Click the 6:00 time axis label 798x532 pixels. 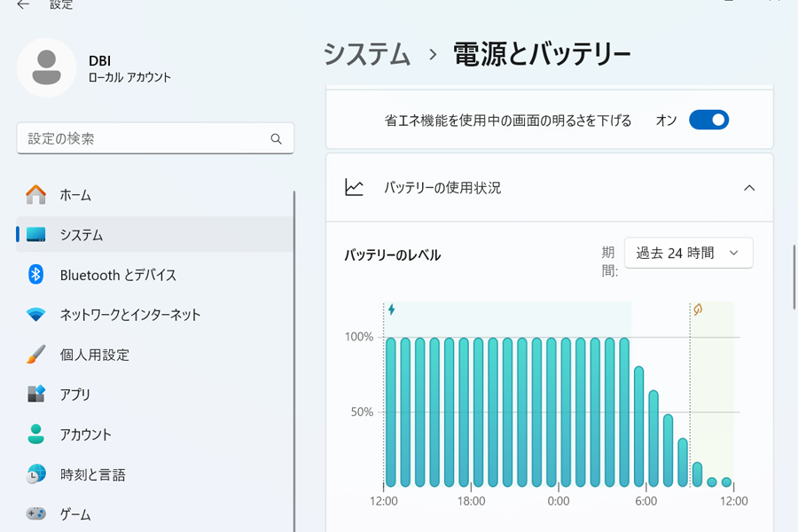[645, 501]
